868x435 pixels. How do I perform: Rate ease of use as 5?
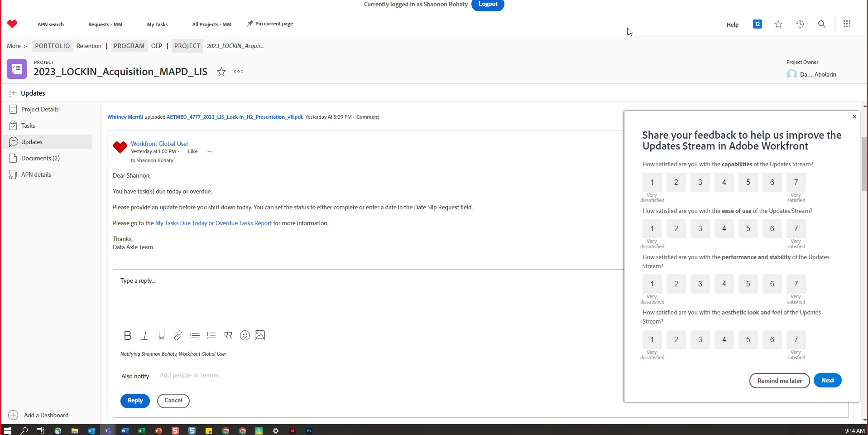pos(748,228)
